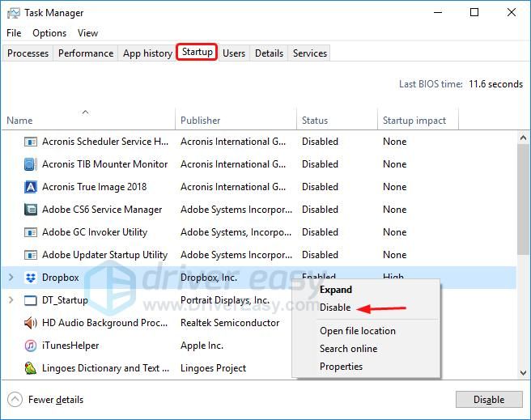
Task: Choose Disable from the context menu
Action: tap(335, 308)
